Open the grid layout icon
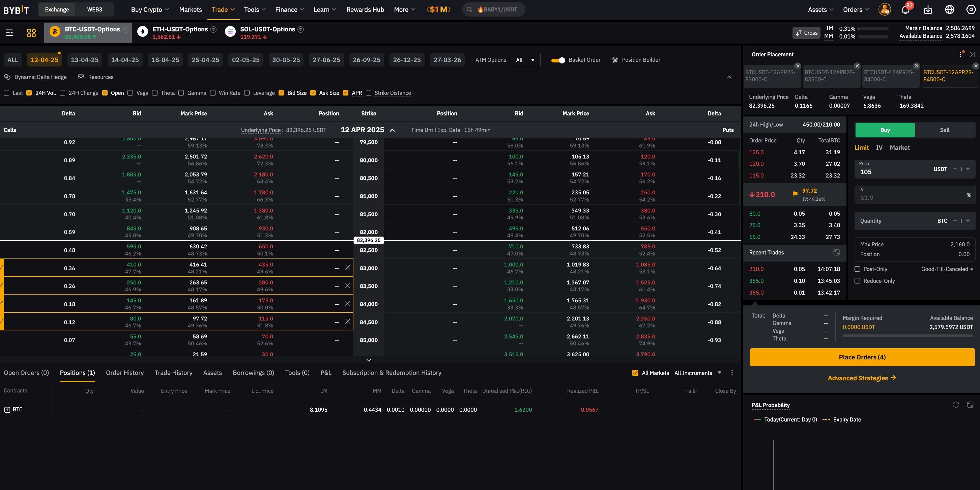The image size is (980, 490). (x=32, y=33)
